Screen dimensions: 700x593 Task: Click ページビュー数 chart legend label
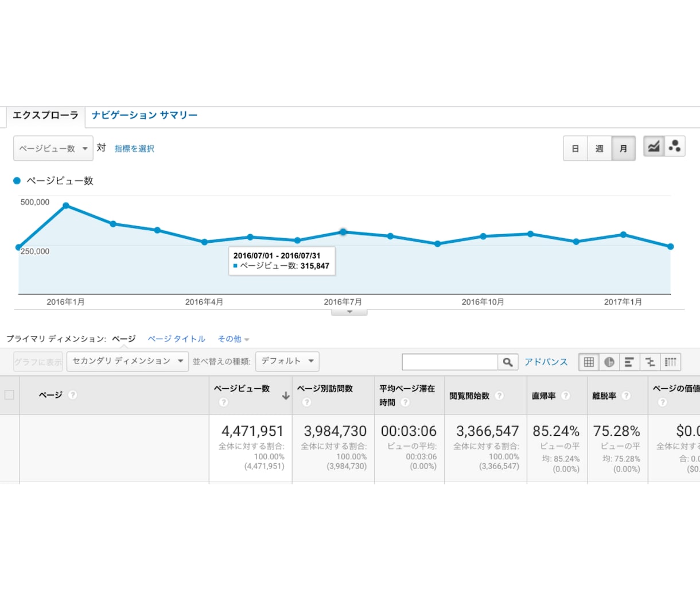[x=60, y=181]
